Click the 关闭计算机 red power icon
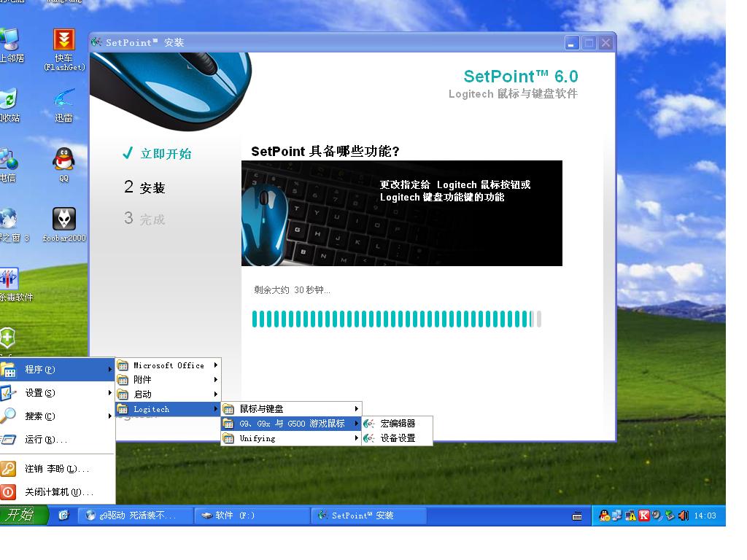The image size is (747, 560). click(x=8, y=492)
